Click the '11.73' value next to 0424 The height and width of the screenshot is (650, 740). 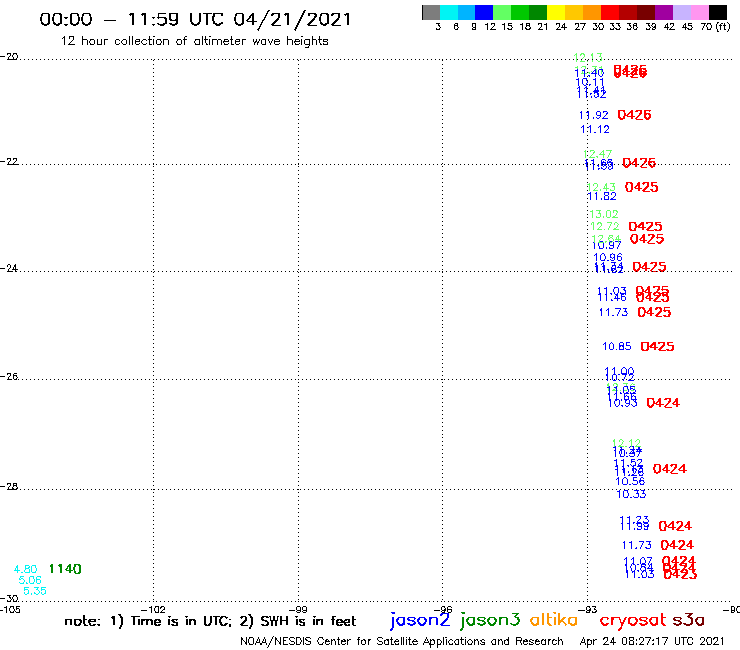pos(637,545)
